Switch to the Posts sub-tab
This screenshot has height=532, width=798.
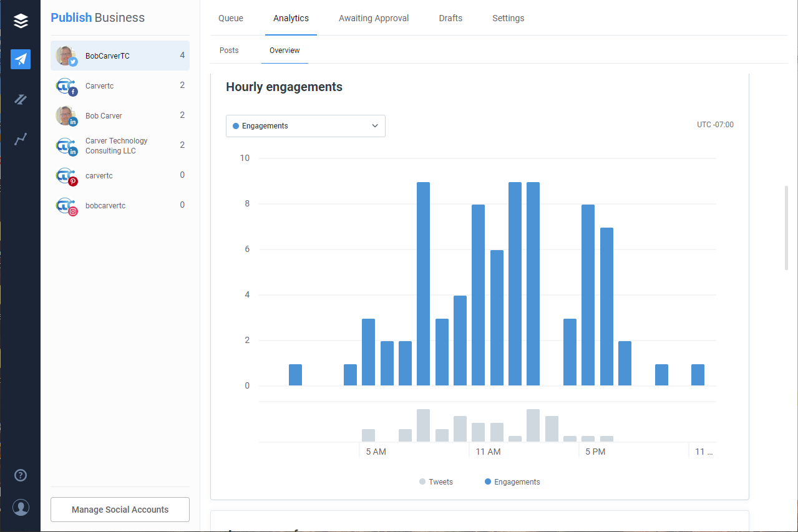[x=229, y=50]
